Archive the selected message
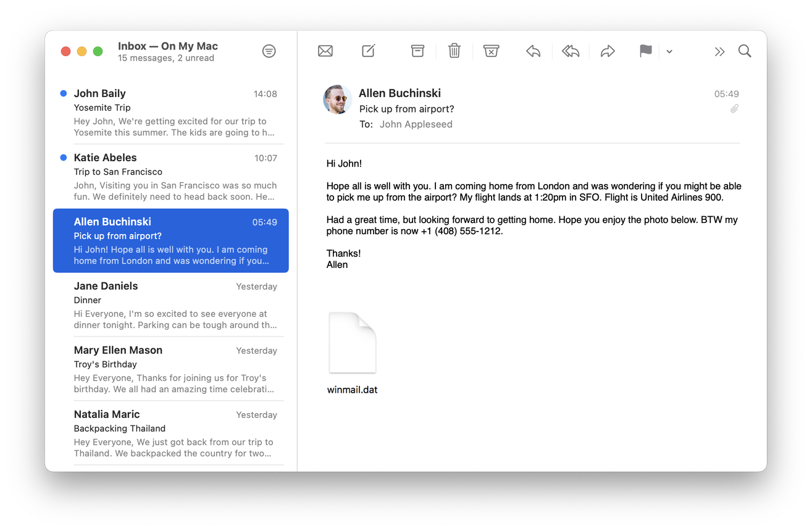 (417, 51)
